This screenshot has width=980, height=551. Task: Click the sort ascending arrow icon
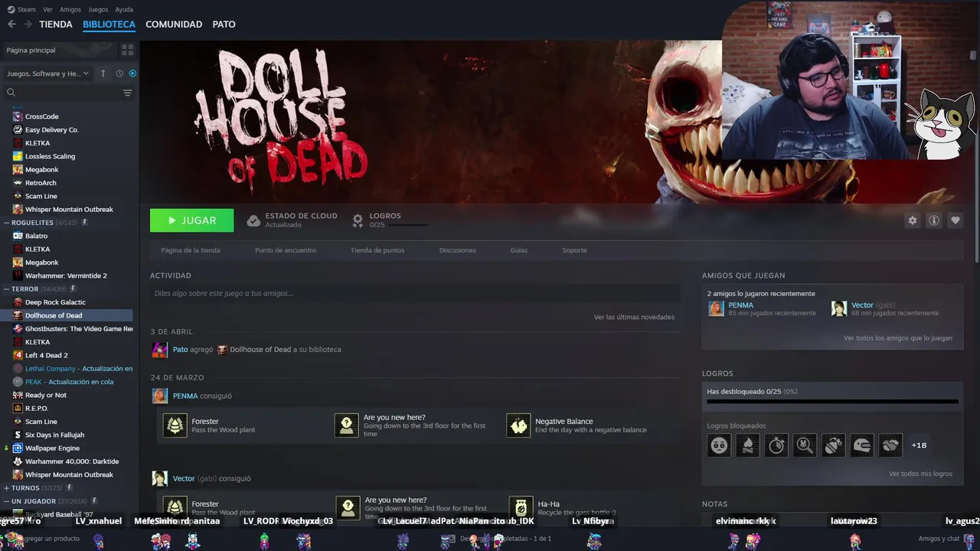(x=103, y=73)
